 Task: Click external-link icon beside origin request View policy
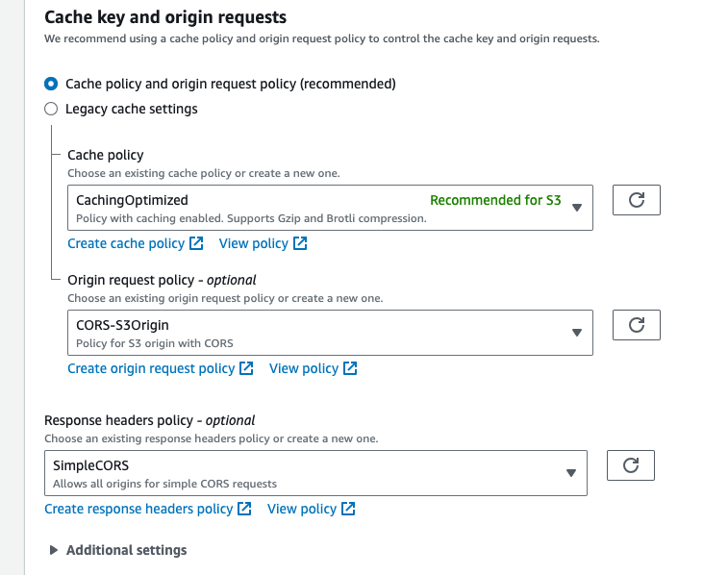click(350, 368)
